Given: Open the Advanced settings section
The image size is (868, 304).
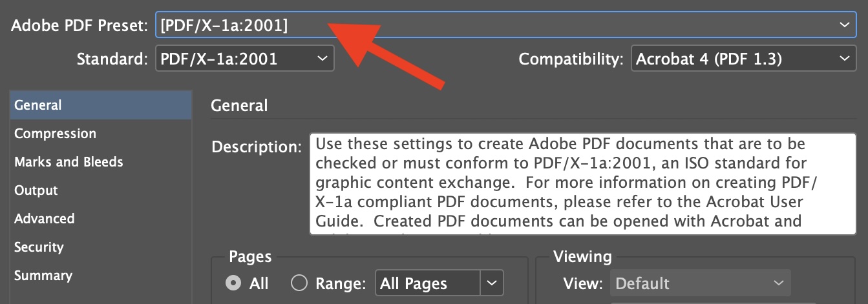Looking at the screenshot, I should [101, 219].
